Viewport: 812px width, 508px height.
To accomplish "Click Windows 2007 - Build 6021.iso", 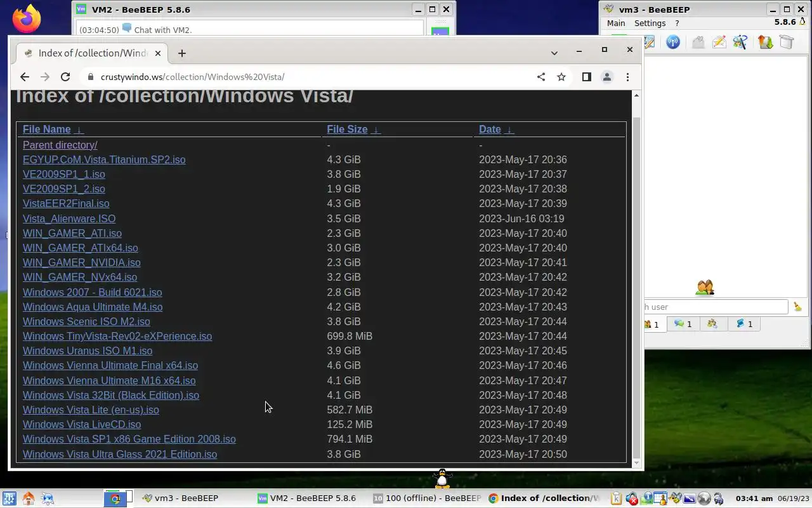I will (x=93, y=292).
